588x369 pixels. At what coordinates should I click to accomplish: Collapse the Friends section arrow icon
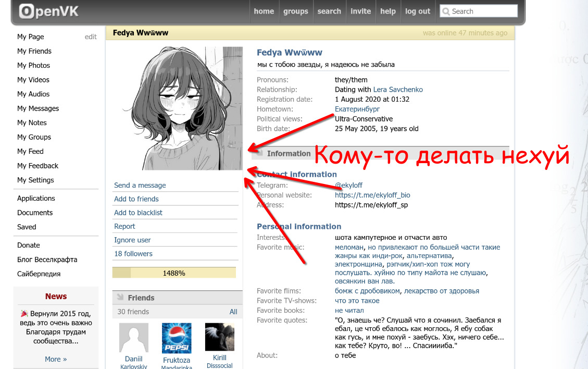pyautogui.click(x=120, y=297)
